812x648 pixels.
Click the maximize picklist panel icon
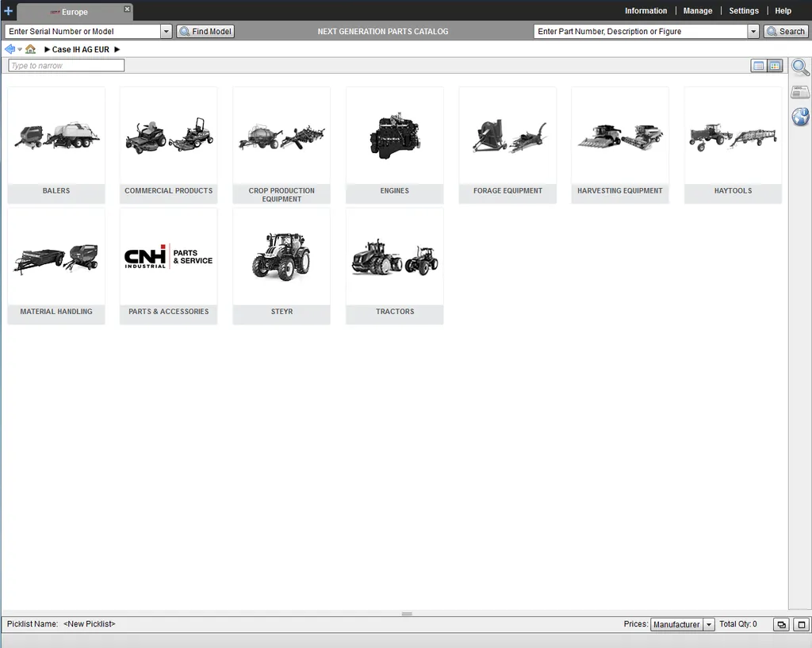(x=802, y=625)
